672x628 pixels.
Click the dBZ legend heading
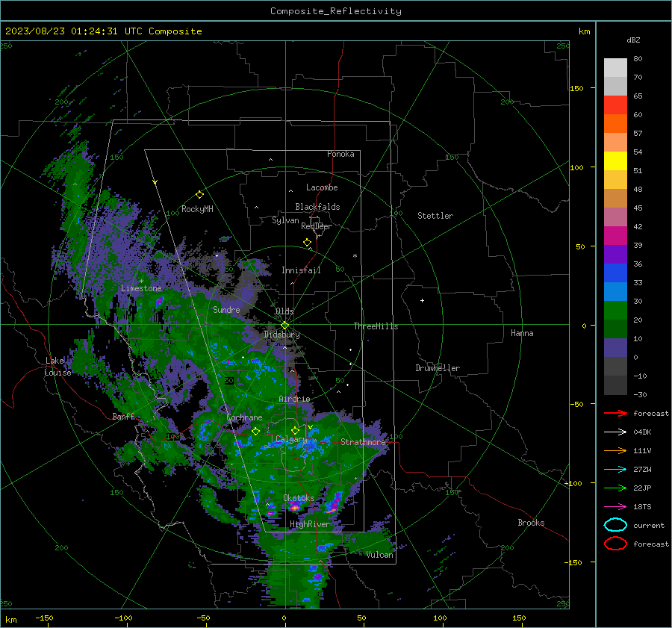(633, 40)
